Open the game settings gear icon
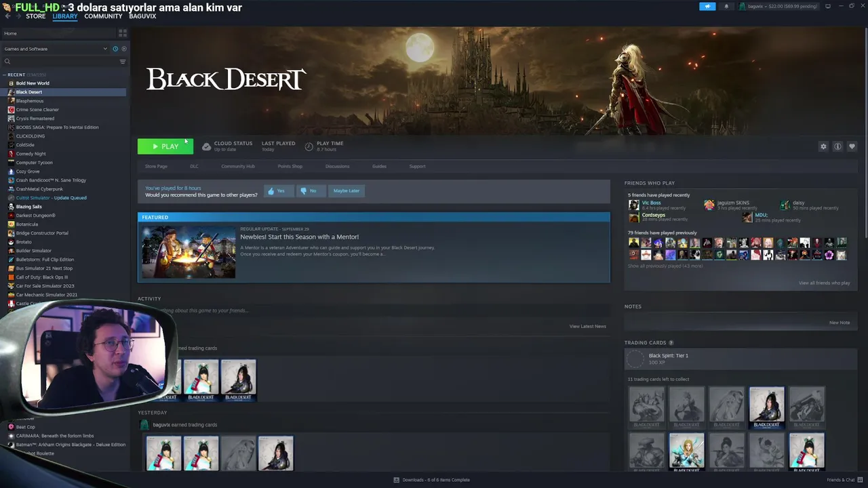 823,146
